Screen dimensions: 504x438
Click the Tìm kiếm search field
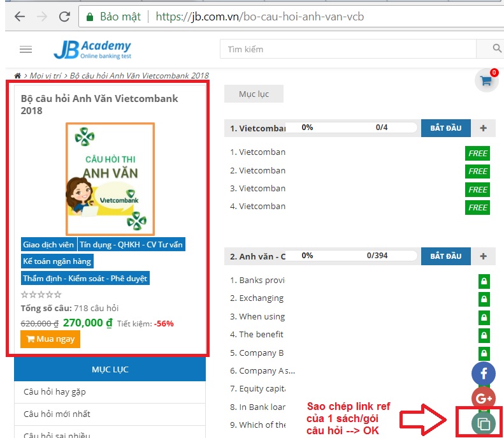pyautogui.click(x=348, y=49)
